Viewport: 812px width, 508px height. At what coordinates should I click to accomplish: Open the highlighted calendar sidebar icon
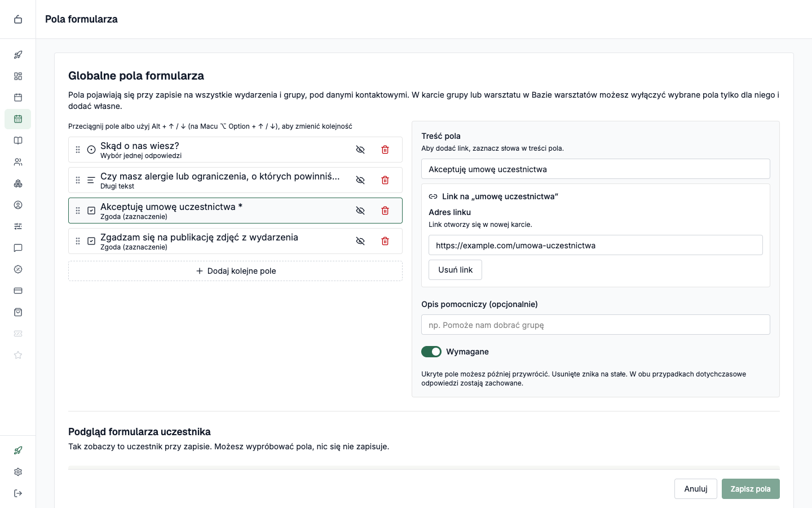18,119
